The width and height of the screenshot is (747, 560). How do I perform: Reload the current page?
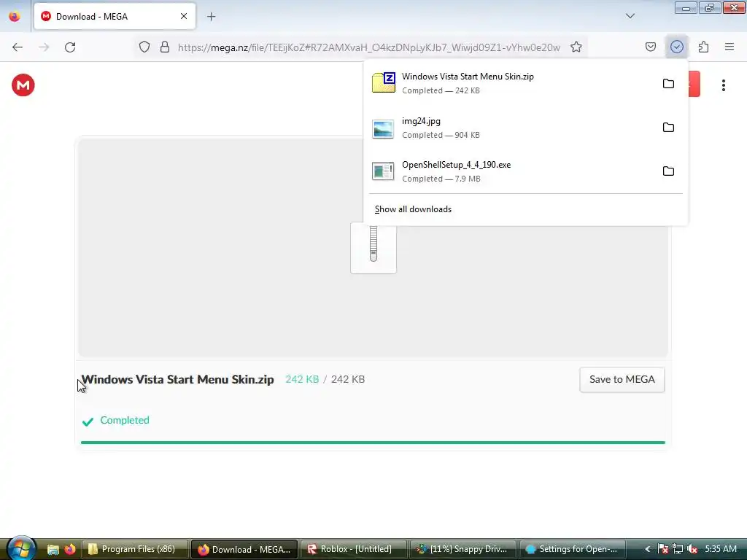[70, 47]
